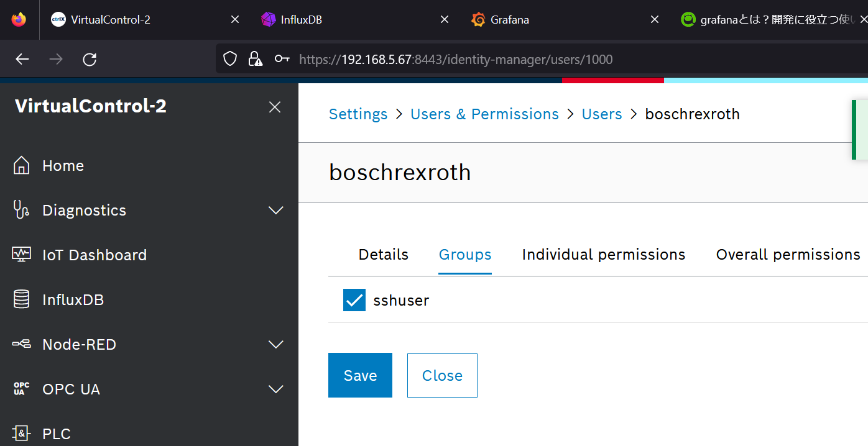Click the saved password key icon

click(282, 59)
